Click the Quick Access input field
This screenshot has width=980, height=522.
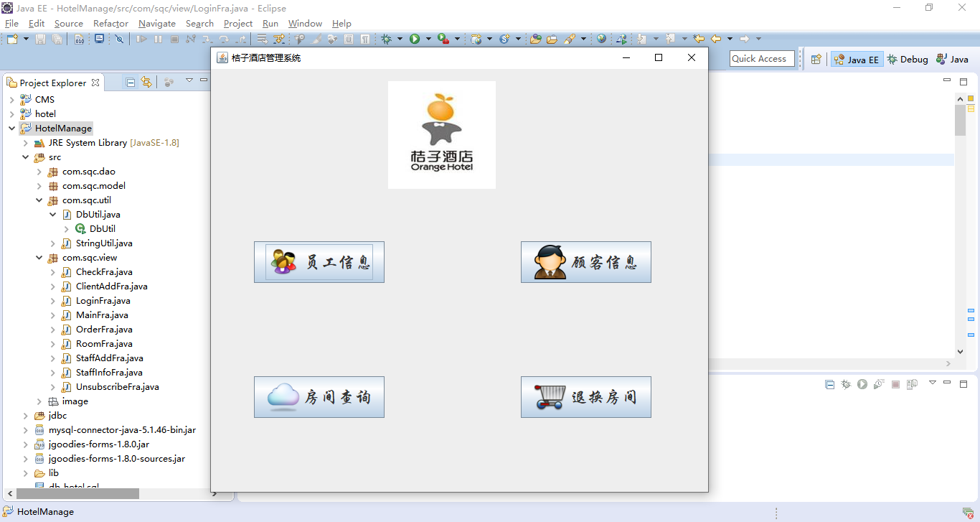click(762, 59)
